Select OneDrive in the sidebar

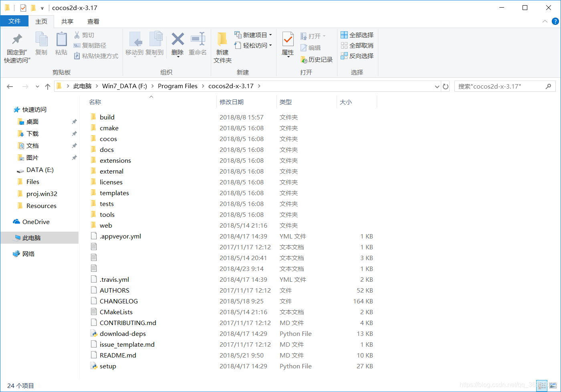(36, 222)
